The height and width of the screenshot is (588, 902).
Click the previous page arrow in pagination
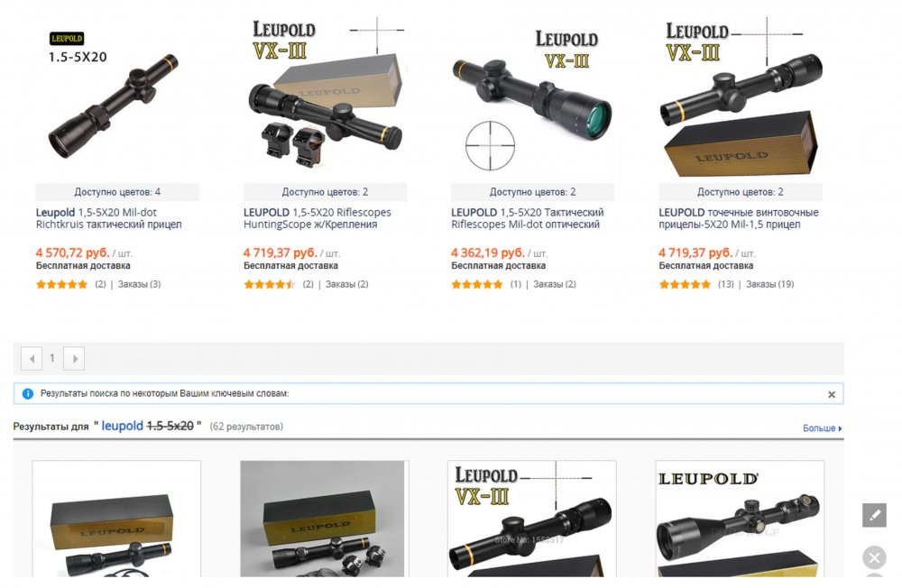point(32,358)
